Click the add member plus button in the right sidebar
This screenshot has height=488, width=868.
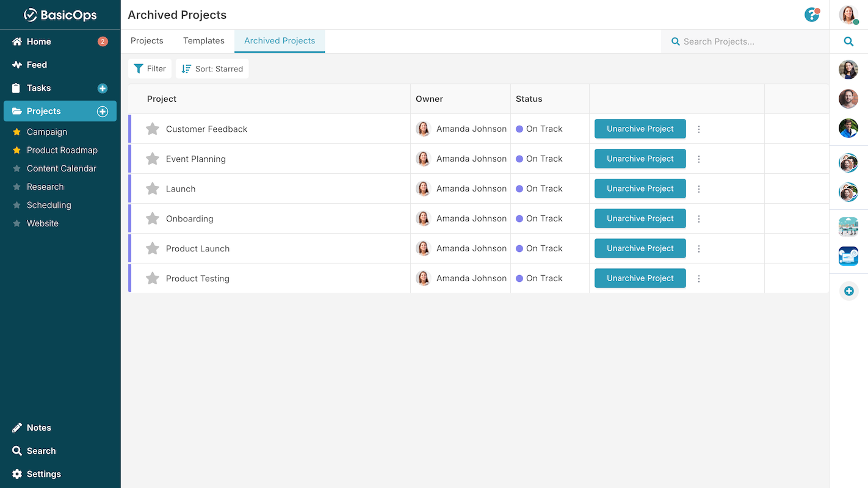point(848,291)
